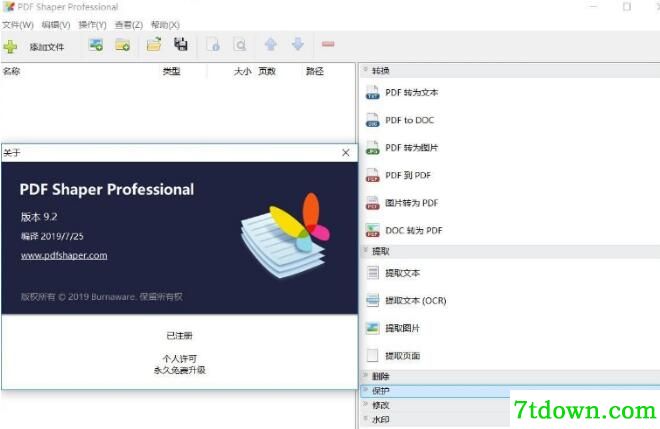Click the PDF 转为文本 icon
This screenshot has height=429, width=660.
click(x=373, y=93)
